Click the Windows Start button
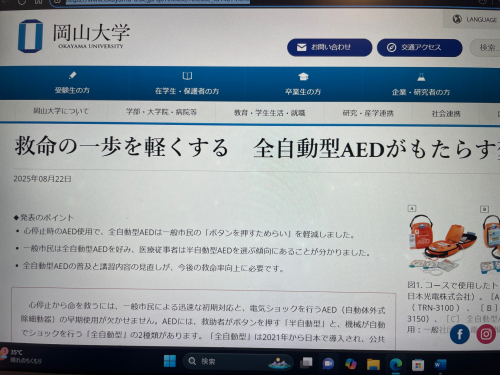 point(170,361)
